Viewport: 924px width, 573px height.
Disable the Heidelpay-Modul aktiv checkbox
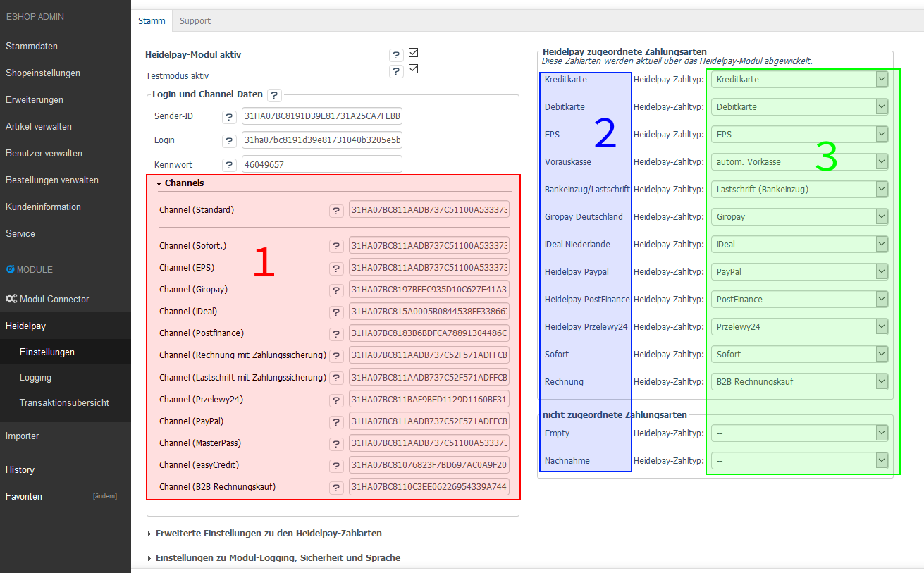pos(413,52)
